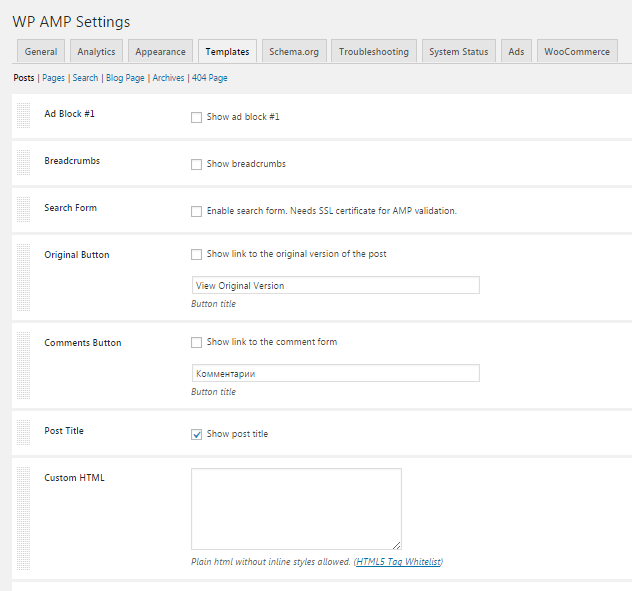Grab the Breadcrumbs row drag handle
This screenshot has height=591, width=632.
pyautogui.click(x=23, y=162)
